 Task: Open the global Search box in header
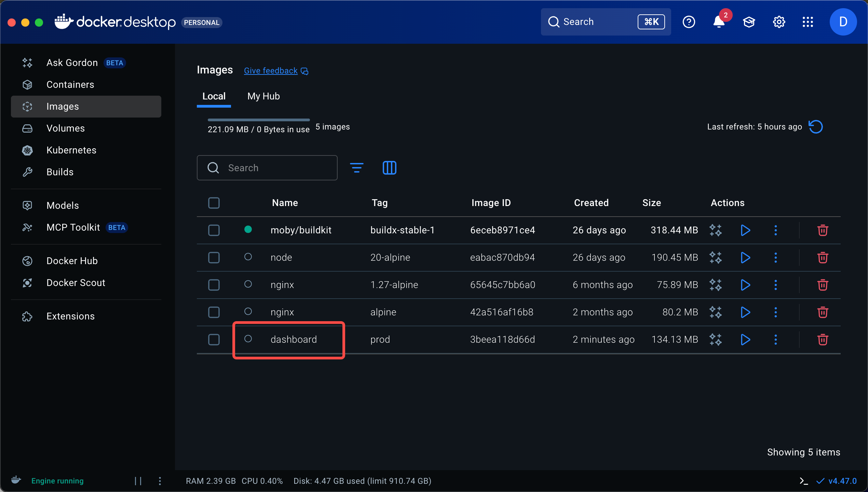coord(606,22)
